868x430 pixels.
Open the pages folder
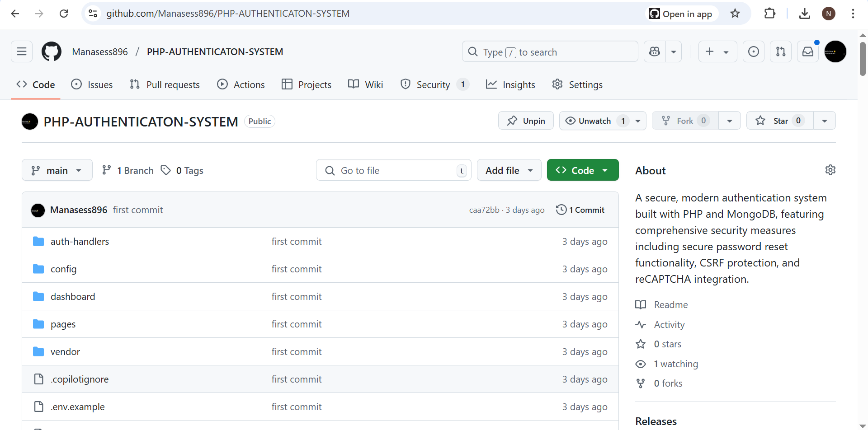coord(63,324)
